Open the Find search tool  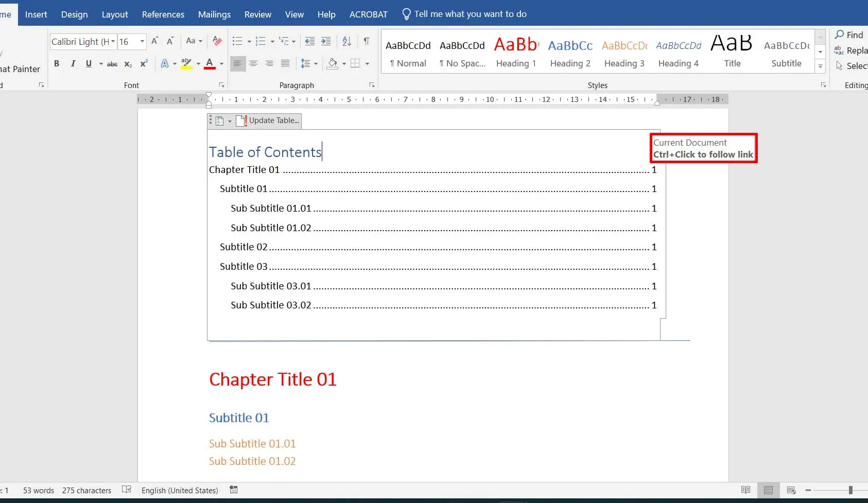click(849, 34)
